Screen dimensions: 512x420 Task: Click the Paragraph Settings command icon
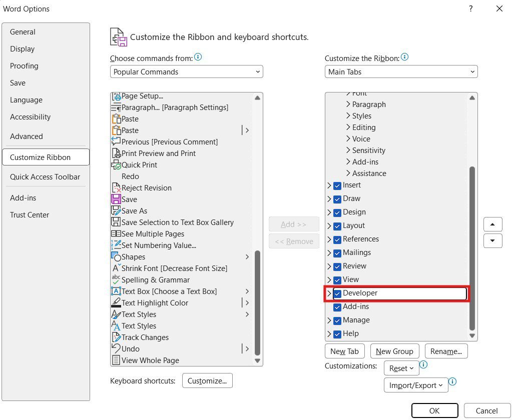116,107
